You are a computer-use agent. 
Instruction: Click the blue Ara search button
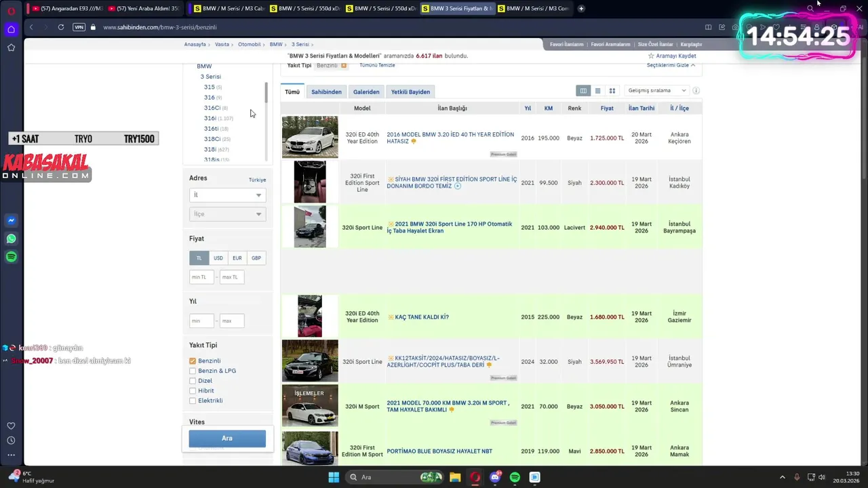click(227, 439)
